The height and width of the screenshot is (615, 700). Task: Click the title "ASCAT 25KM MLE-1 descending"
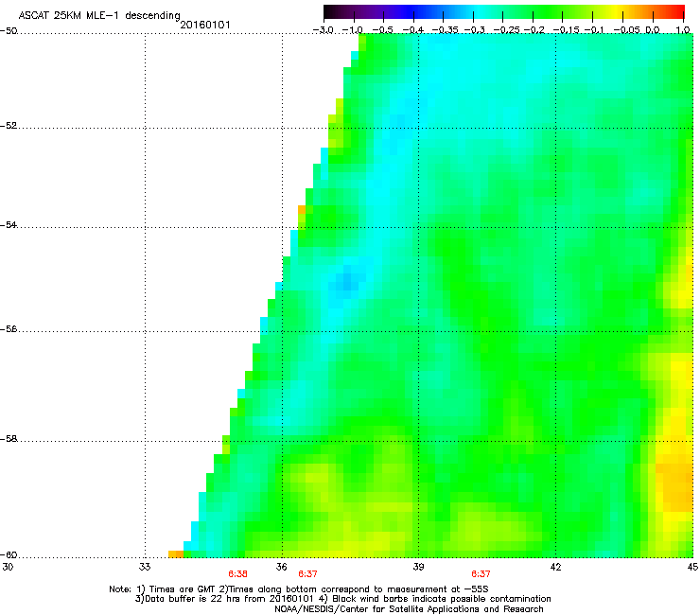(99, 15)
